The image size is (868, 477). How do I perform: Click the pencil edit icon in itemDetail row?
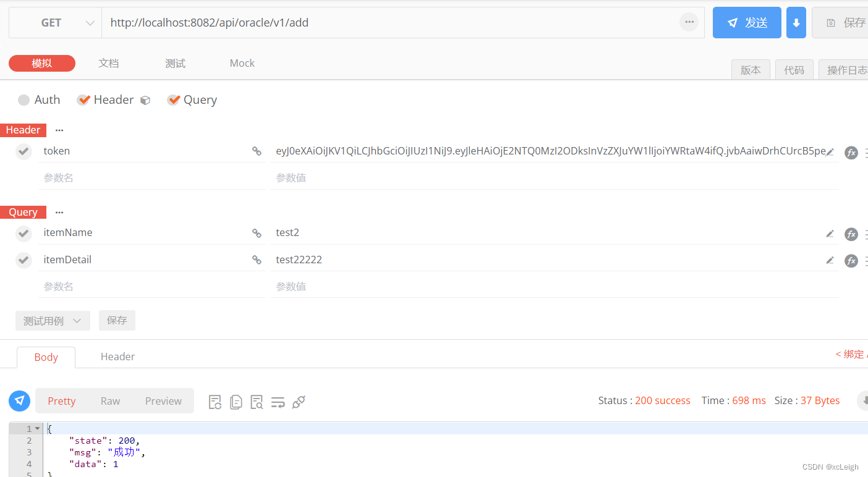(830, 260)
